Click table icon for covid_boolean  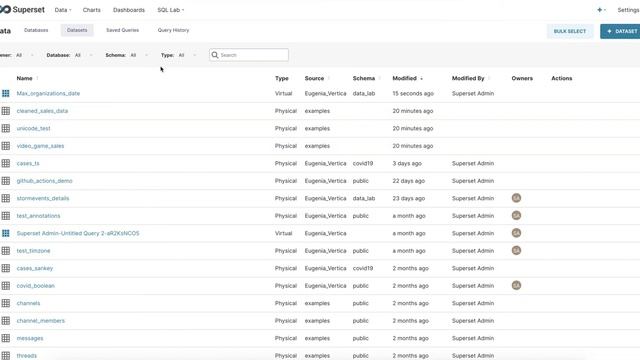6,286
